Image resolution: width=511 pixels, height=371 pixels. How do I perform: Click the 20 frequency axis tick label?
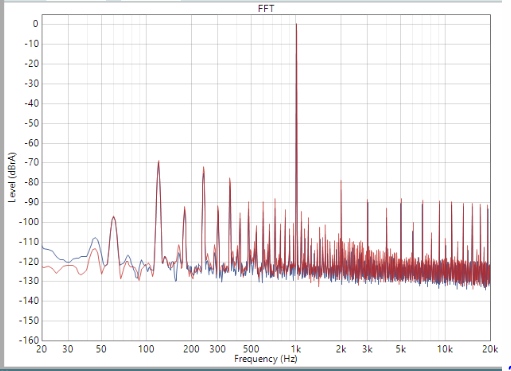tap(41, 349)
